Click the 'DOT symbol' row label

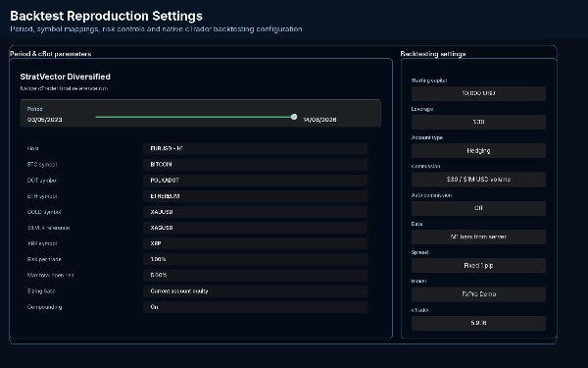(x=42, y=181)
